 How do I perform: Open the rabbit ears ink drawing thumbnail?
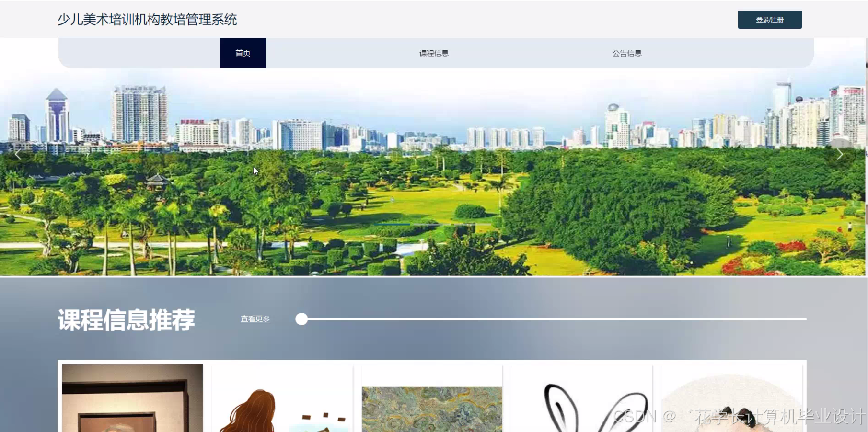582,398
